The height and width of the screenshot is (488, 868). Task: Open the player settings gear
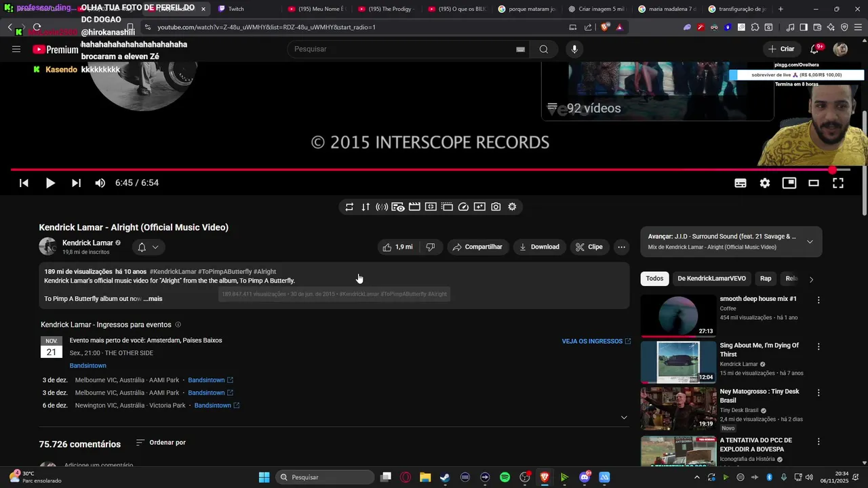(765, 183)
